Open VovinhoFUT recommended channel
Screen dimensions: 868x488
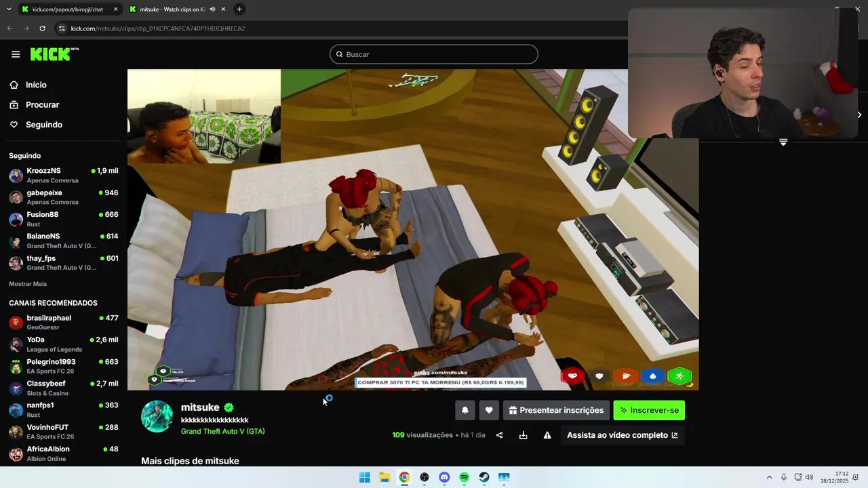coord(63,432)
